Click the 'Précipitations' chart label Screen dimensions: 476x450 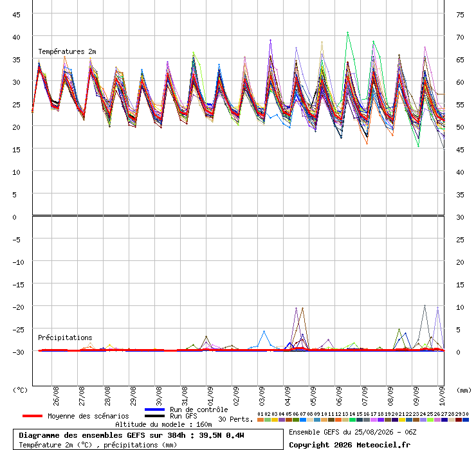[x=65, y=337]
